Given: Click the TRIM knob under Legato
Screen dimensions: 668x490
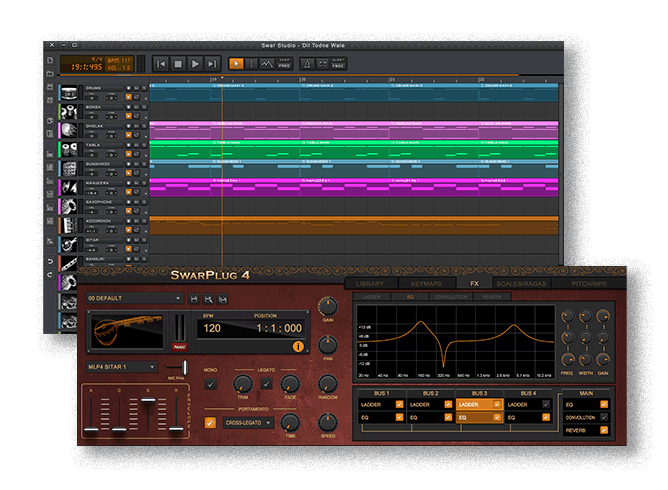Looking at the screenshot, I should (x=242, y=383).
